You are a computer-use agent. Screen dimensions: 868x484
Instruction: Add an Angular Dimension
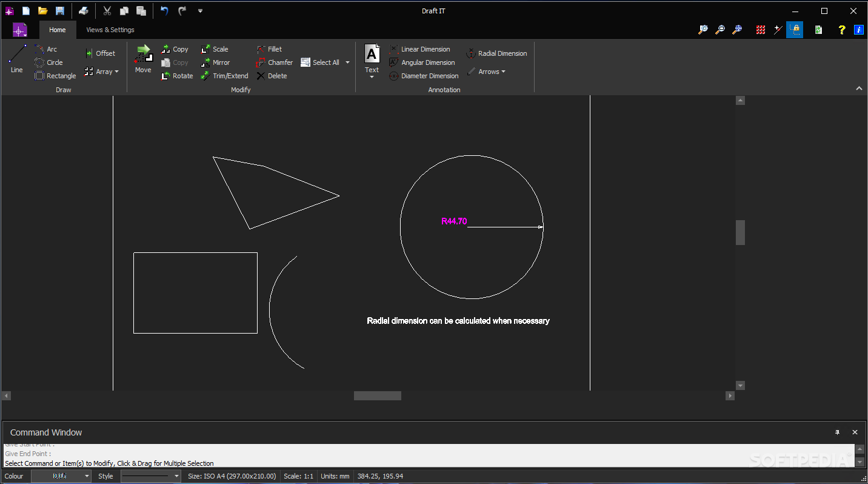[422, 62]
